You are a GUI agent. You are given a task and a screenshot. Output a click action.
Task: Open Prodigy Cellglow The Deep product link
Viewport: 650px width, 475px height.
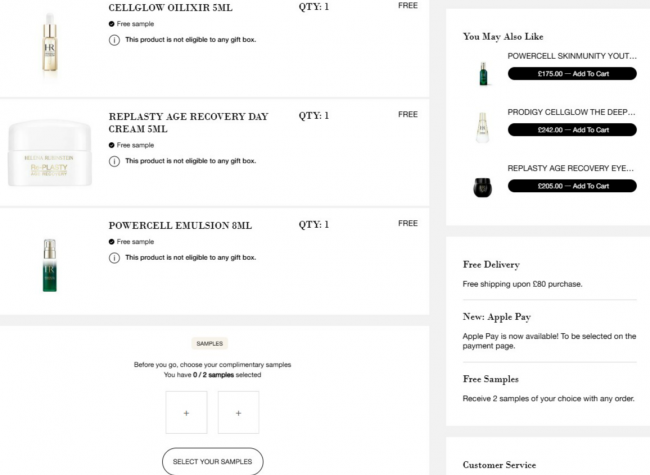pos(571,112)
